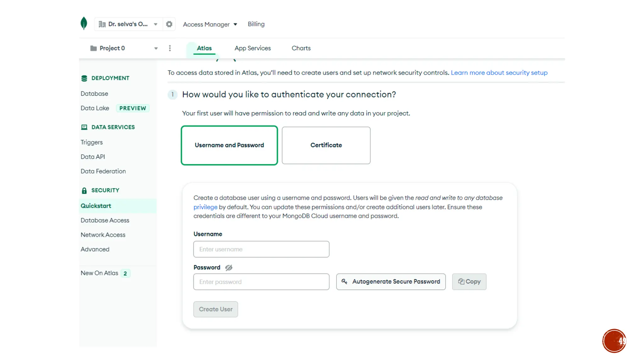This screenshot has height=362, width=644.
Task: Click the orange badge in the corner
Action: 614,341
